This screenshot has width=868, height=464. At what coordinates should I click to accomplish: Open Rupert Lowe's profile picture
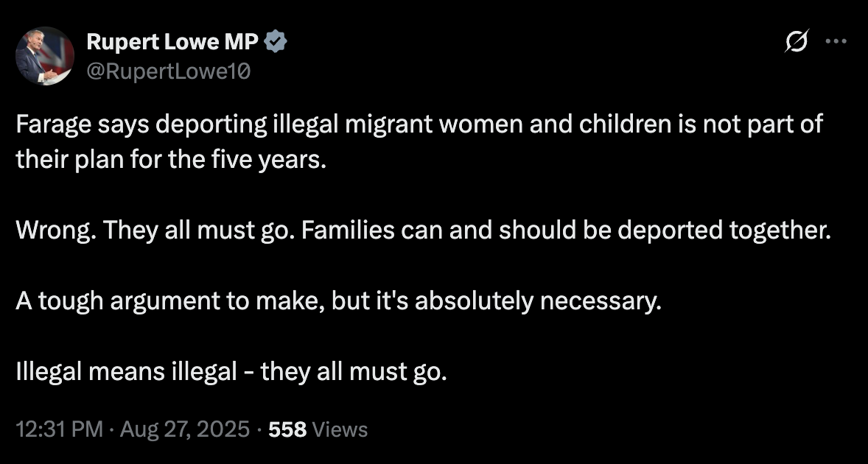tap(45, 56)
